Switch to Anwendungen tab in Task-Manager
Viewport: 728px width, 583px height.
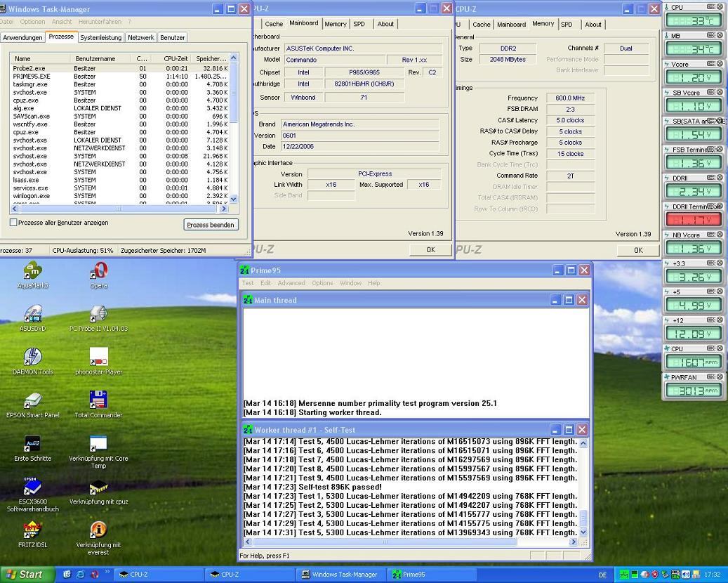pos(22,38)
